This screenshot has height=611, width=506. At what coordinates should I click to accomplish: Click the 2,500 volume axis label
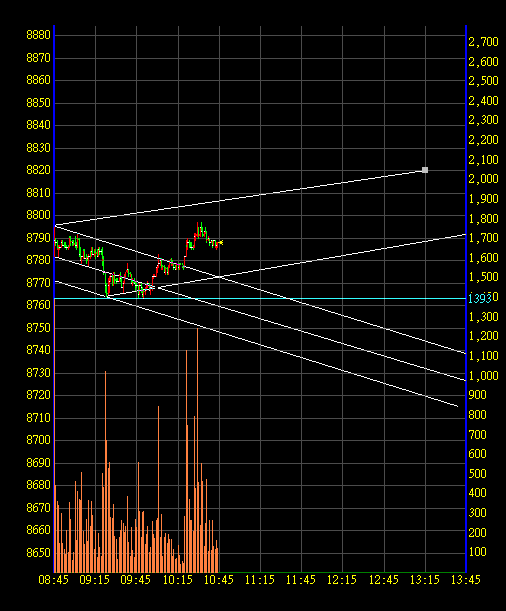tap(483, 81)
